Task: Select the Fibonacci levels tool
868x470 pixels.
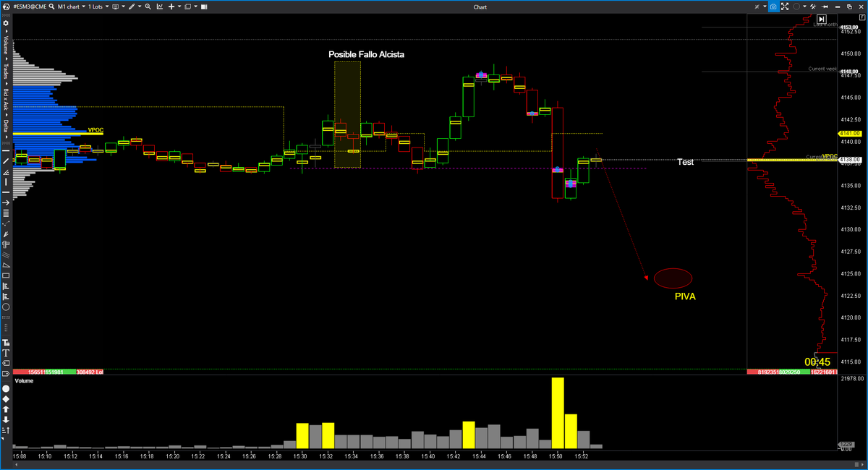Action: point(6,213)
